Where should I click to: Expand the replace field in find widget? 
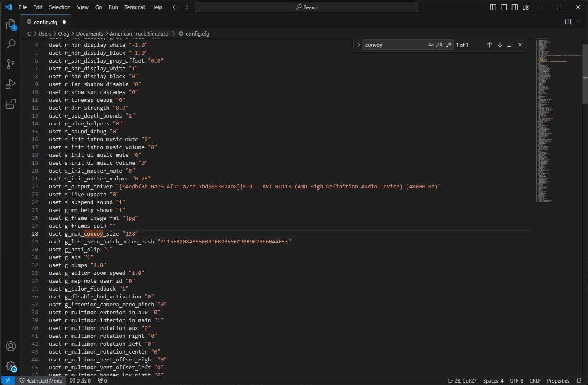point(359,45)
